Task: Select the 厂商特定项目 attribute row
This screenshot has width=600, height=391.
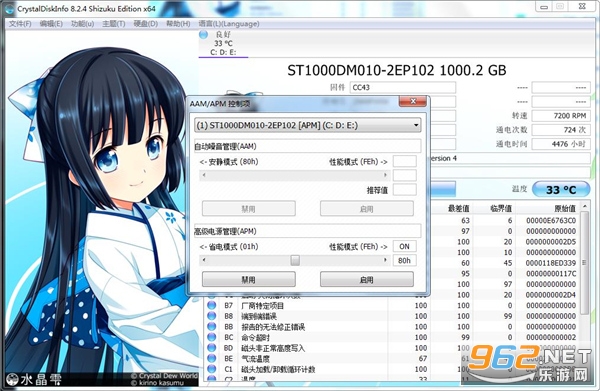Action: 392,305
